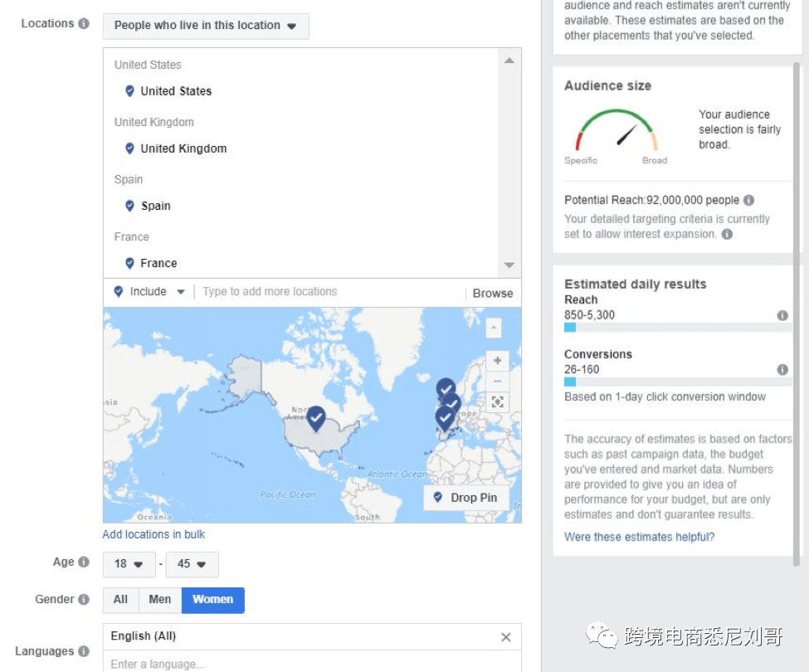Click the info icon next to Reach estimate
809x672 pixels.
point(781,315)
